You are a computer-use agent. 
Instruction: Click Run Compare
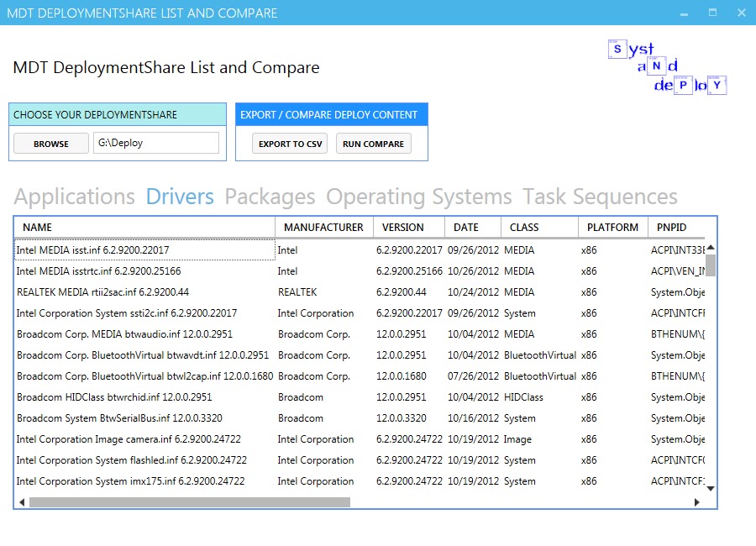click(373, 143)
